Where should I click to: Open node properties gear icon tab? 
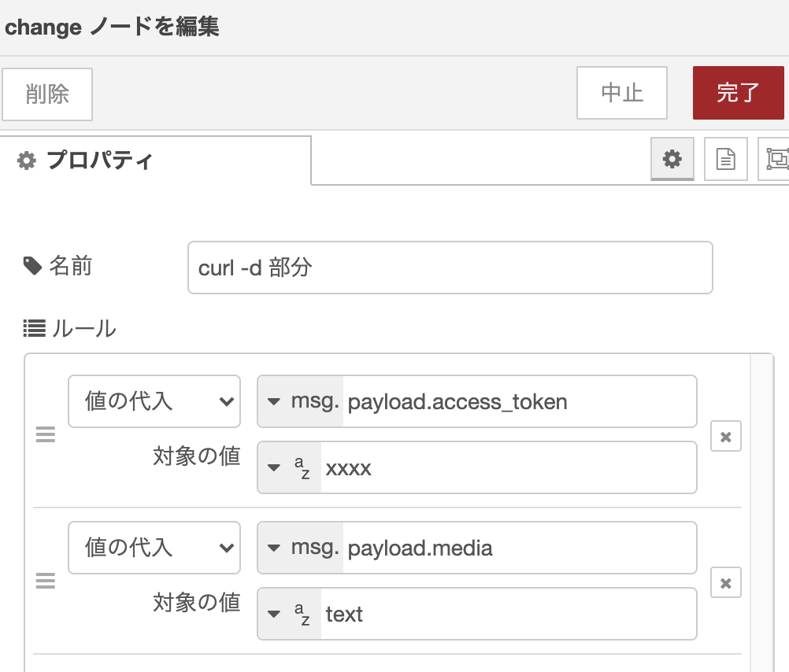672,159
